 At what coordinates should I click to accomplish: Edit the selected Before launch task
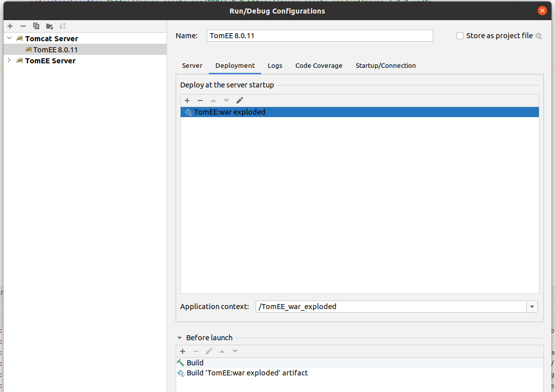click(x=209, y=351)
